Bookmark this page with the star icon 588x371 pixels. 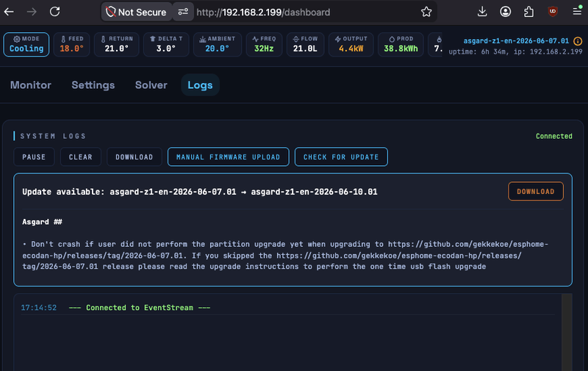pyautogui.click(x=426, y=12)
